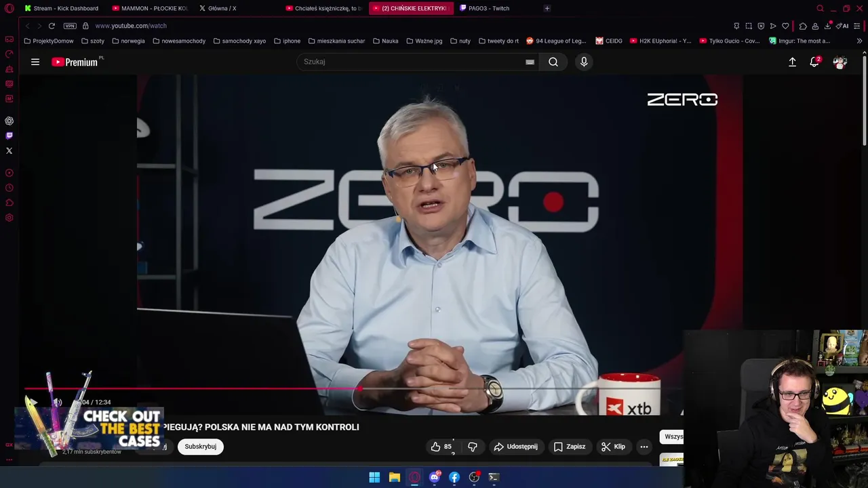Open Opera AI toolbar button
Screen dimensions: 868x488
tap(843, 26)
